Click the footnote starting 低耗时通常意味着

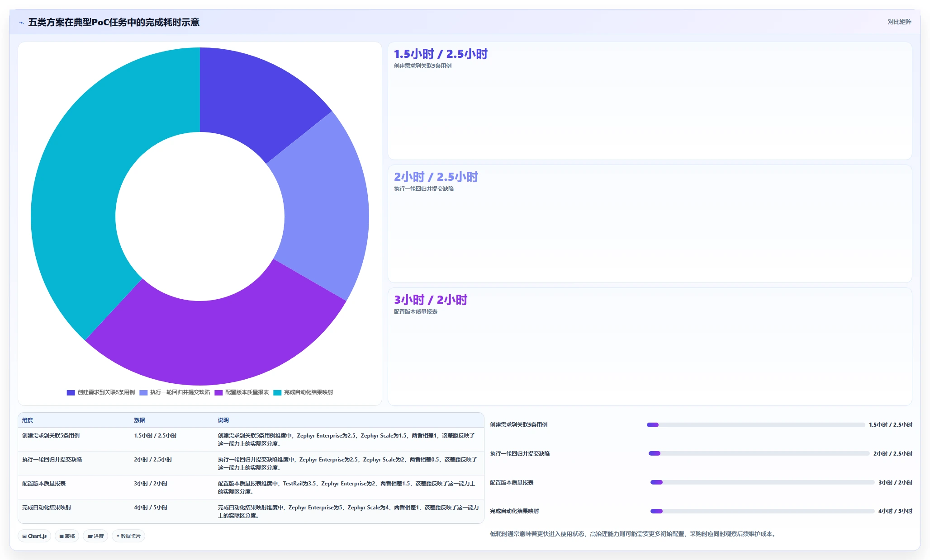point(634,534)
